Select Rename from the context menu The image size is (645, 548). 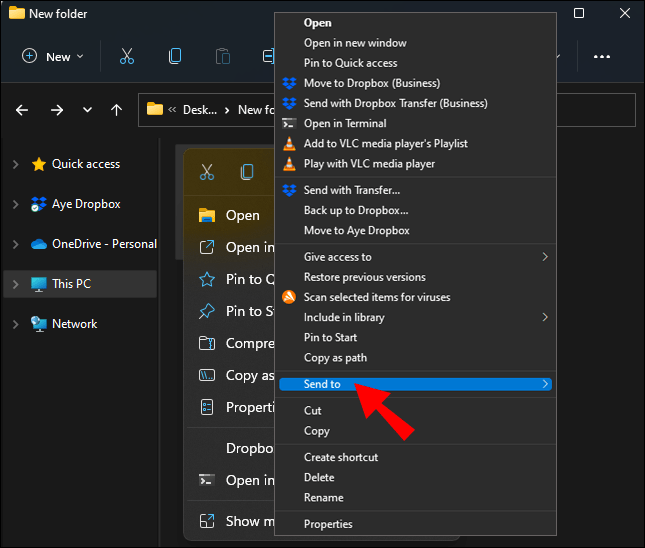323,498
